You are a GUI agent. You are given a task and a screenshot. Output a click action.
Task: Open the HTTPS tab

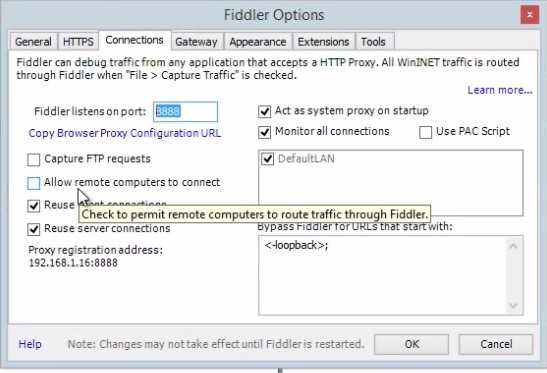point(78,42)
